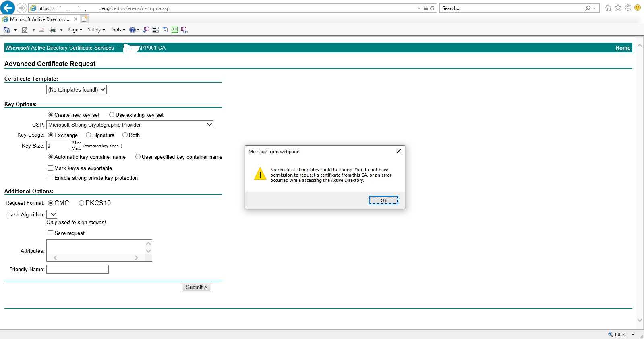644x339 pixels.
Task: Expand the search provider dropdown arrow
Action: tap(594, 8)
